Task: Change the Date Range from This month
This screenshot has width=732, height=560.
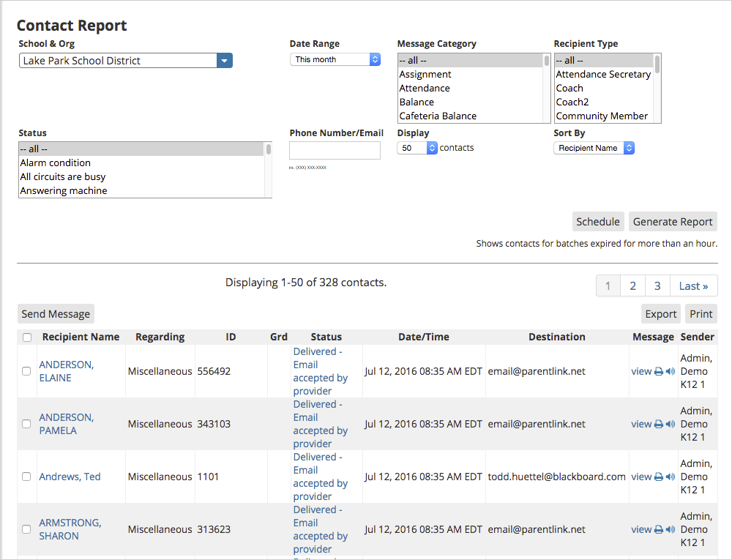Action: pyautogui.click(x=335, y=59)
